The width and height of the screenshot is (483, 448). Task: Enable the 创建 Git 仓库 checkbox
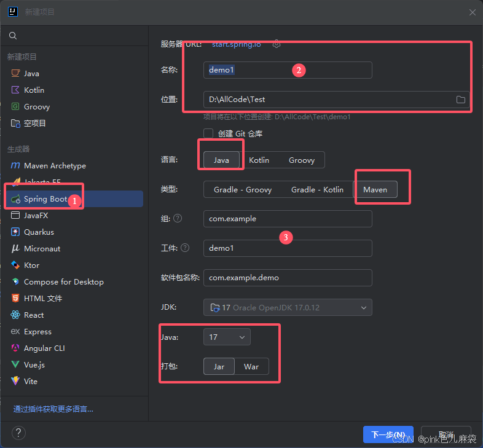tap(208, 133)
